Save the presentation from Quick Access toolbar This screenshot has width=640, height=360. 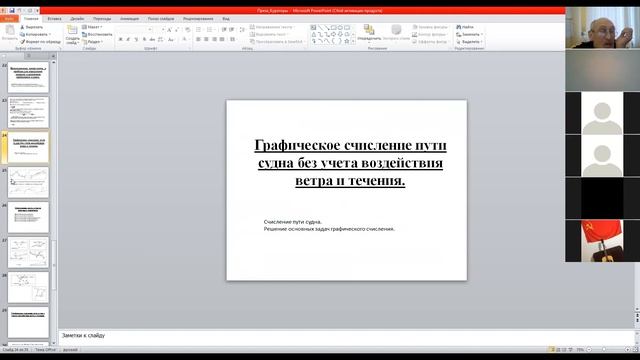pos(12,11)
